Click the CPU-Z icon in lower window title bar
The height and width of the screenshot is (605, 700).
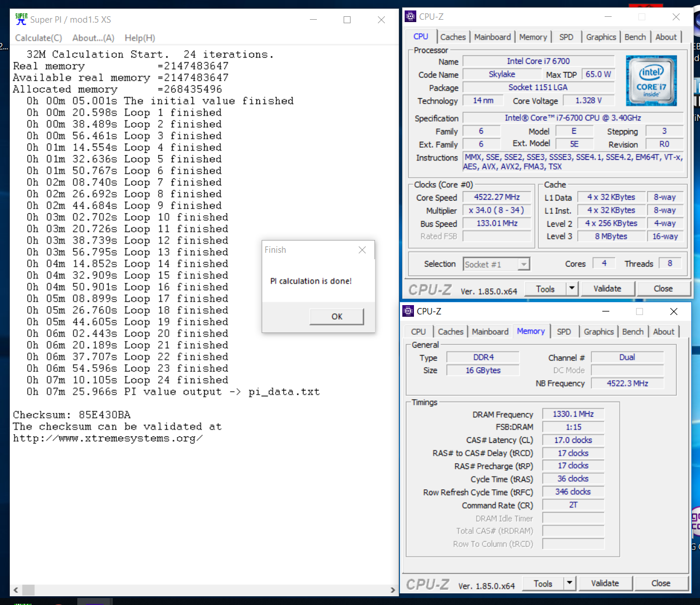(408, 311)
